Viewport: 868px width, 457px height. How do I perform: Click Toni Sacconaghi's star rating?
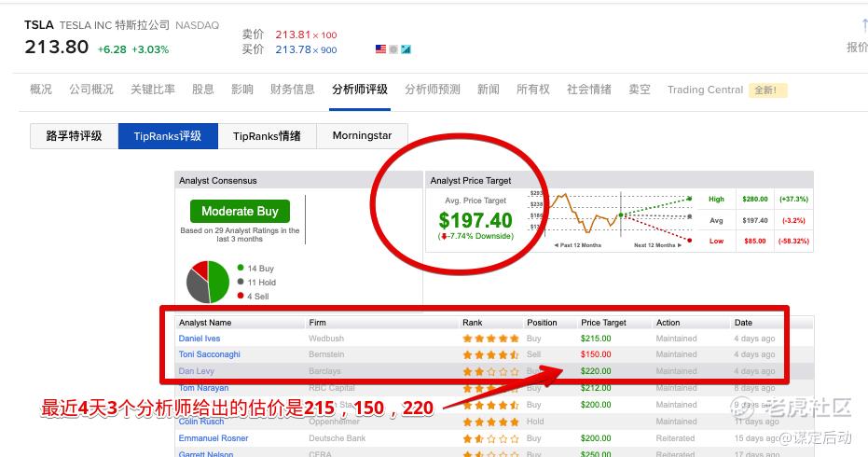[490, 354]
